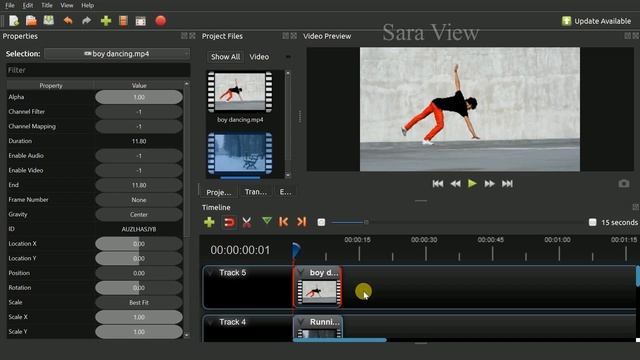Toggle the snapping magnet icon

[x=229, y=222]
